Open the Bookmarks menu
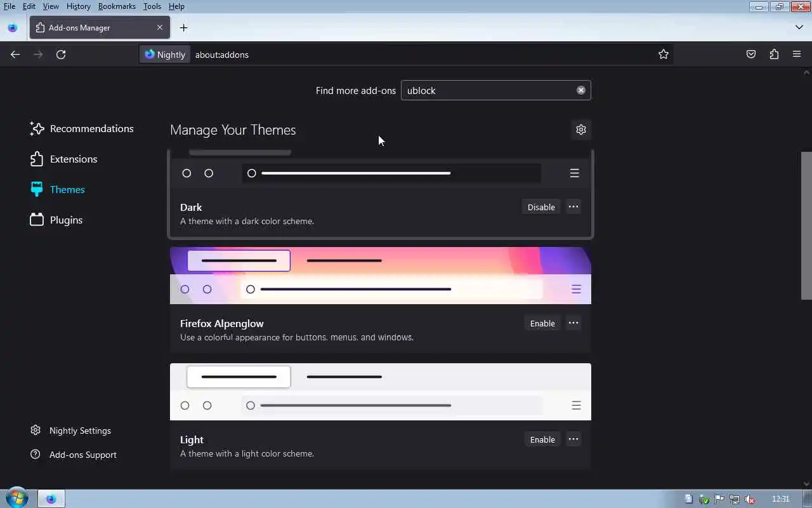 [117, 6]
